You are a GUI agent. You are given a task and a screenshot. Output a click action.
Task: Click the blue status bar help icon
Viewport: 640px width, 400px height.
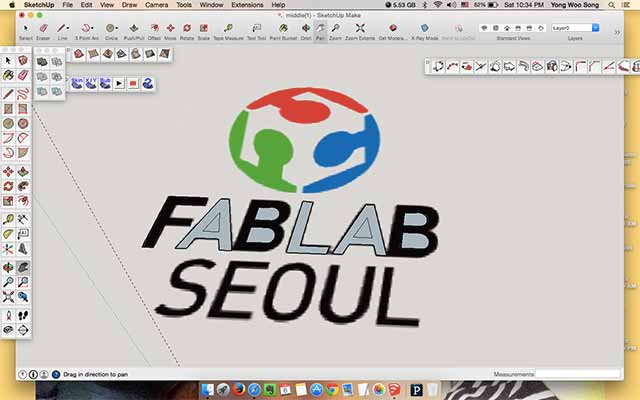pos(56,374)
